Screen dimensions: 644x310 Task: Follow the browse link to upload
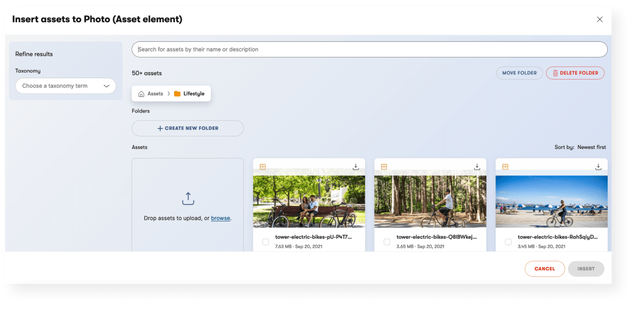220,218
